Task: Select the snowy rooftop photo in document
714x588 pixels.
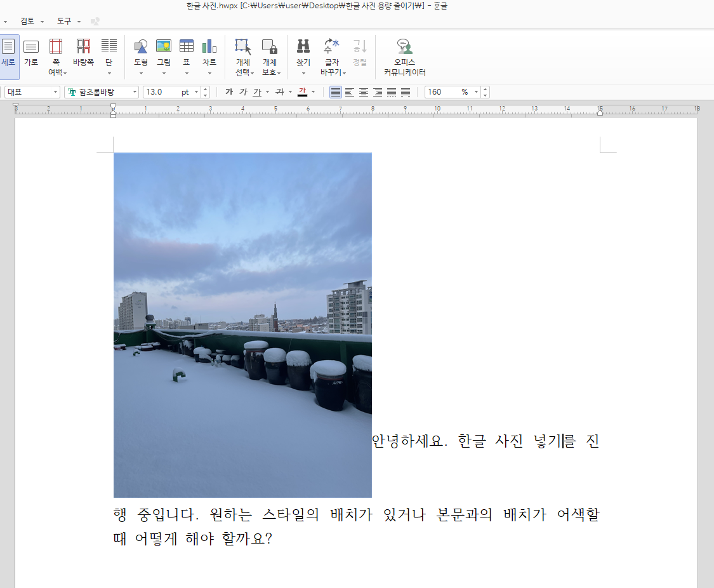Action: [x=242, y=325]
